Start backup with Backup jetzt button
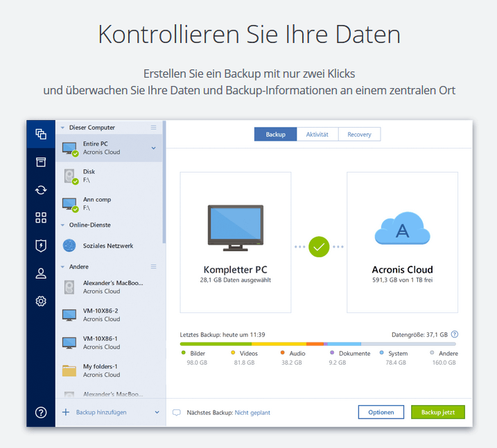The height and width of the screenshot is (448, 497). [x=438, y=412]
